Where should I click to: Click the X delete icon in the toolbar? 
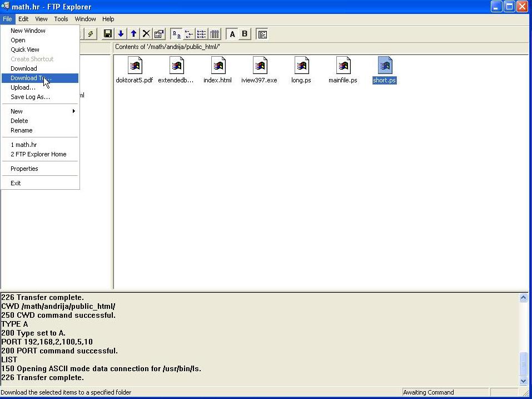coord(146,34)
